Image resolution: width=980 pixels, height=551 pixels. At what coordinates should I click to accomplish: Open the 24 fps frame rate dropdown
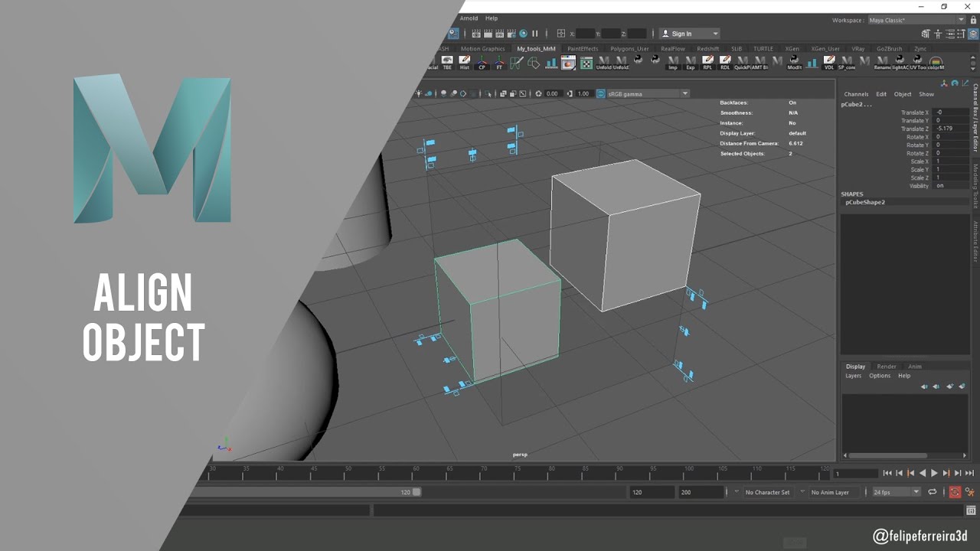click(x=897, y=492)
